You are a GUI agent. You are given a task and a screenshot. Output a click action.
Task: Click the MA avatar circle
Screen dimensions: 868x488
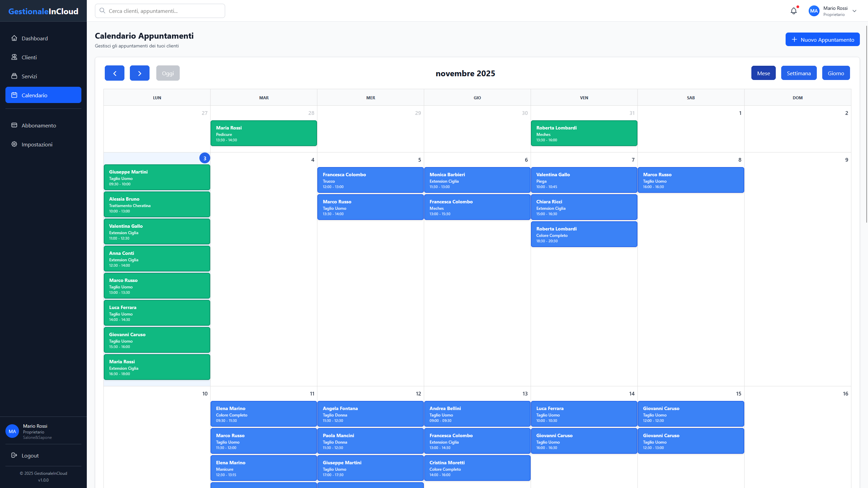pyautogui.click(x=814, y=11)
